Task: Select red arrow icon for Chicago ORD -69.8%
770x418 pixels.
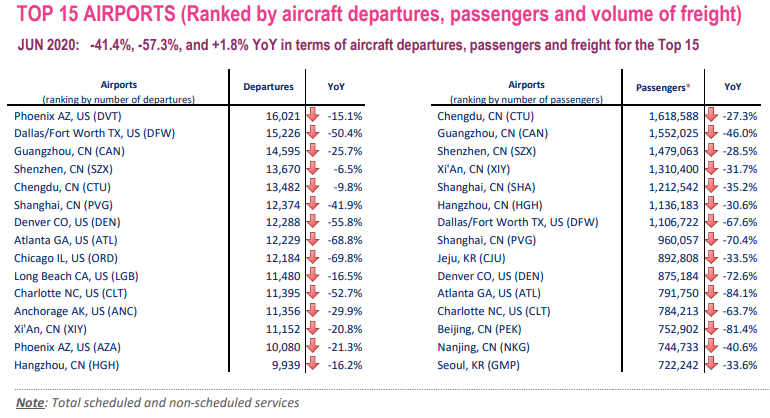Action: click(313, 258)
